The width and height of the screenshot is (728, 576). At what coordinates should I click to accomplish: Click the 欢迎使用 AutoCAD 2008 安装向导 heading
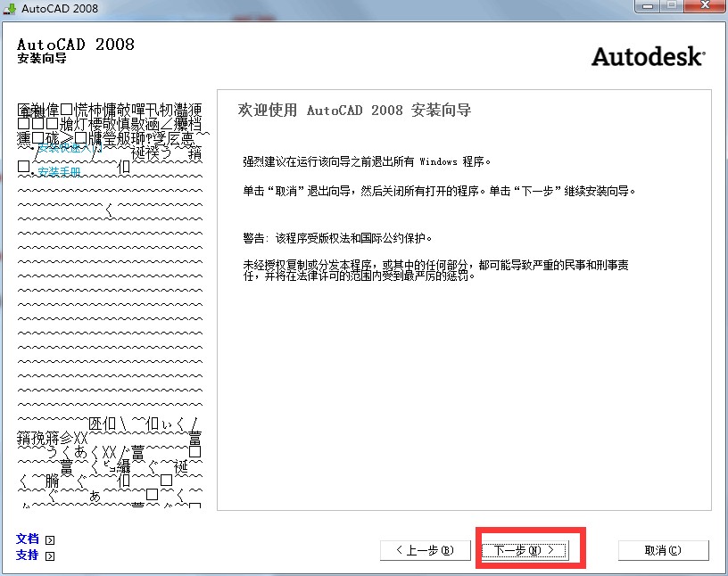coord(354,111)
